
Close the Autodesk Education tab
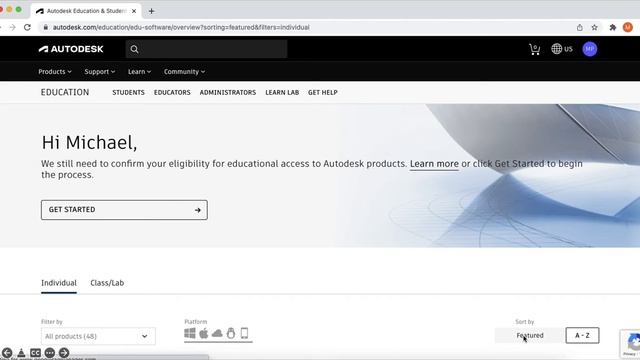(x=134, y=11)
